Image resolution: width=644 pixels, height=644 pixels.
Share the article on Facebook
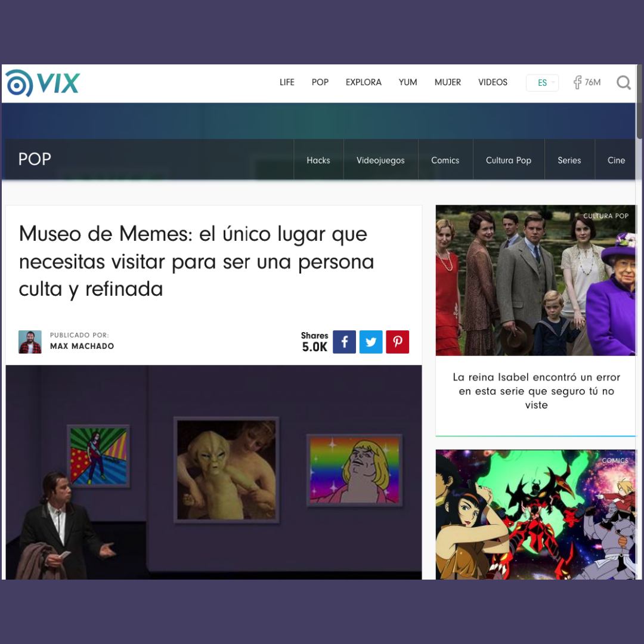click(344, 342)
